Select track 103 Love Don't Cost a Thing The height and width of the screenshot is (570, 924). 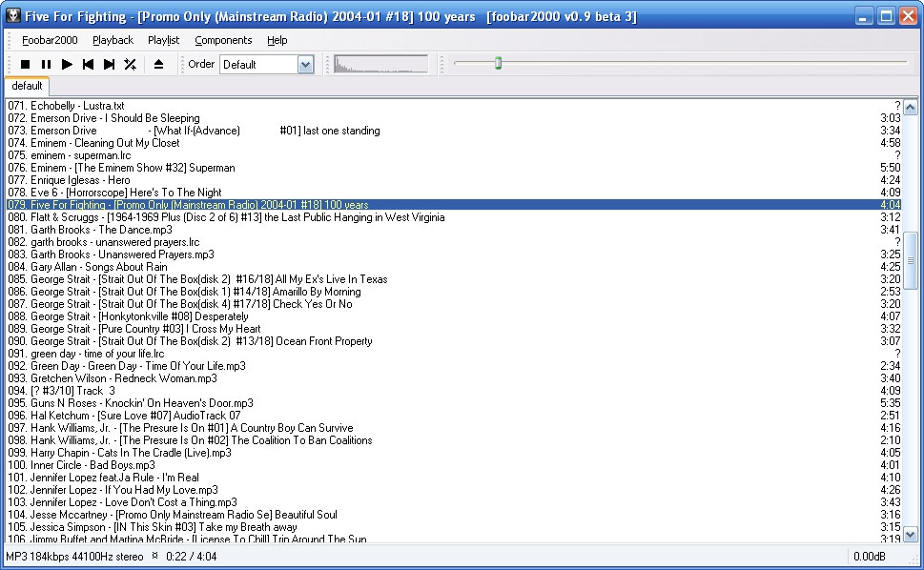(453, 501)
